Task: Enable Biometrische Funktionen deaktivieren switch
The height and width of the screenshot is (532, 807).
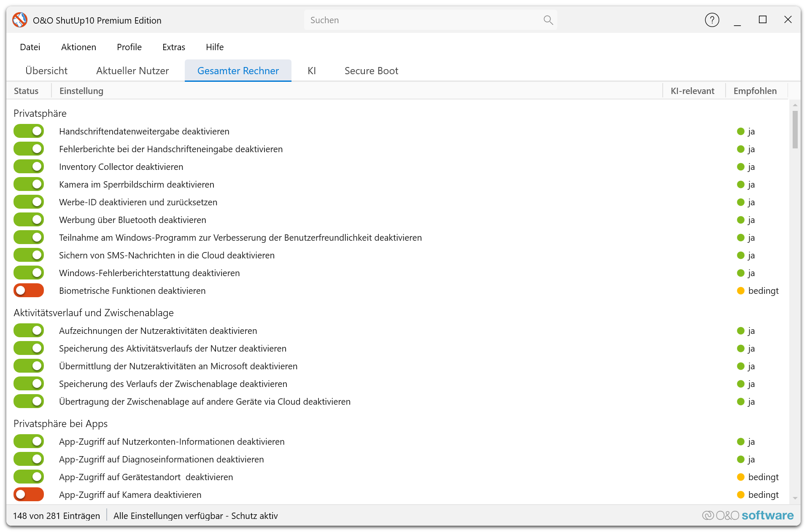Action: tap(29, 290)
